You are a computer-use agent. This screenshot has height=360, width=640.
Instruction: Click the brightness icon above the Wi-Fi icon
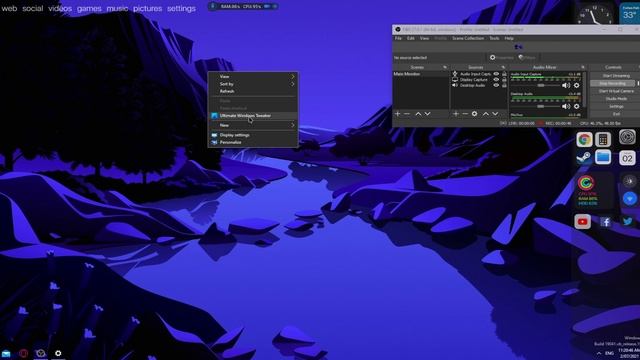(x=629, y=181)
